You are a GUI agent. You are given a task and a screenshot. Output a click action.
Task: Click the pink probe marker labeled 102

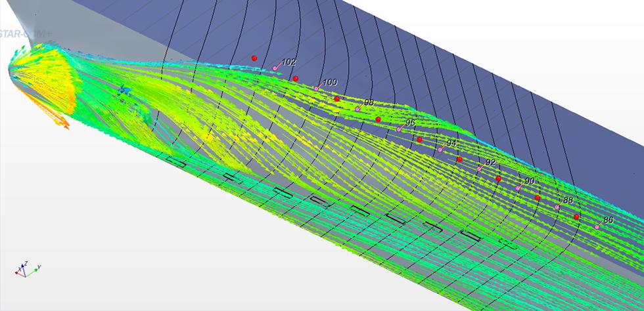click(275, 68)
